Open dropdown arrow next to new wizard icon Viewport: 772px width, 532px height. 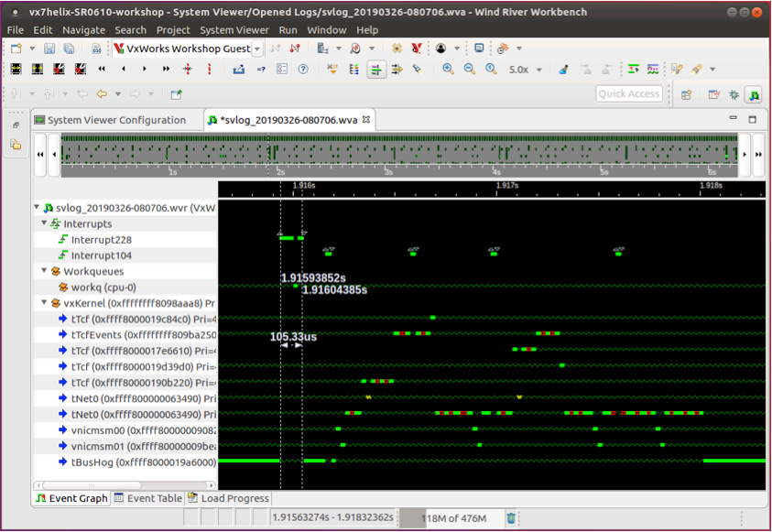pos(32,49)
